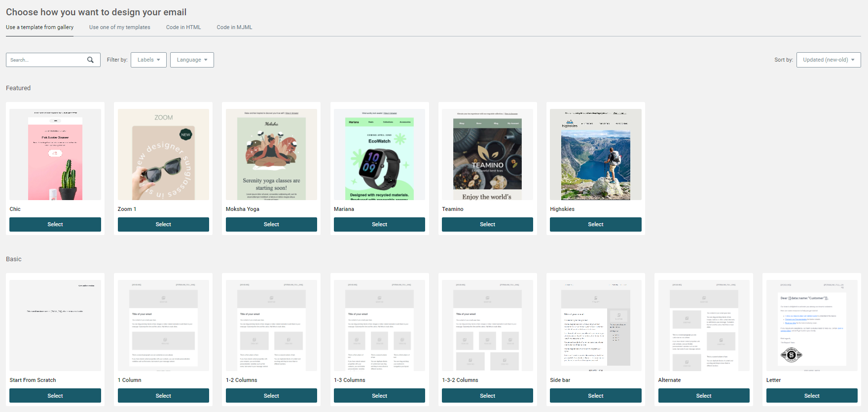Image resolution: width=868 pixels, height=412 pixels.
Task: Select the Moksha Yoga template
Action: (271, 224)
